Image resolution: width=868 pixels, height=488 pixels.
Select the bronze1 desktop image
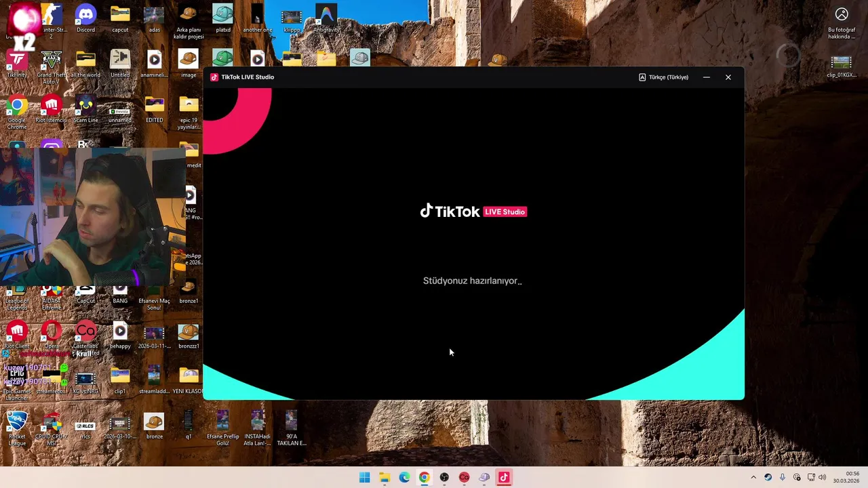(x=189, y=291)
